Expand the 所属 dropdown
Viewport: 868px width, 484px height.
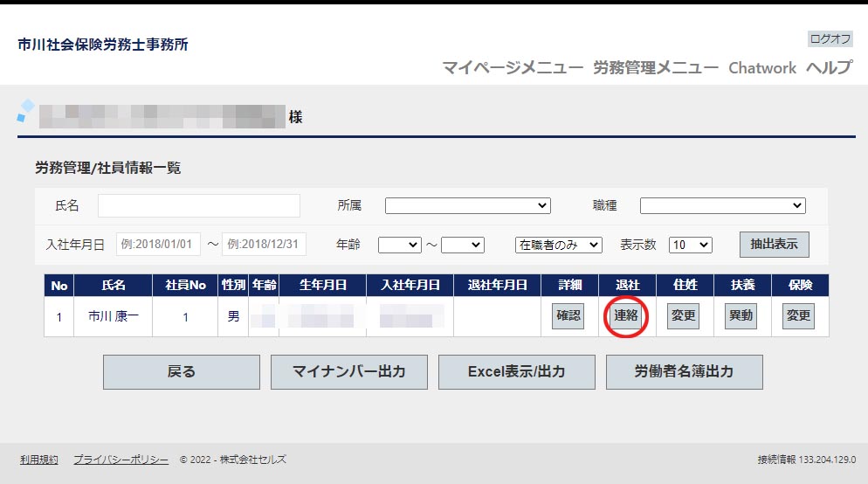(x=468, y=205)
